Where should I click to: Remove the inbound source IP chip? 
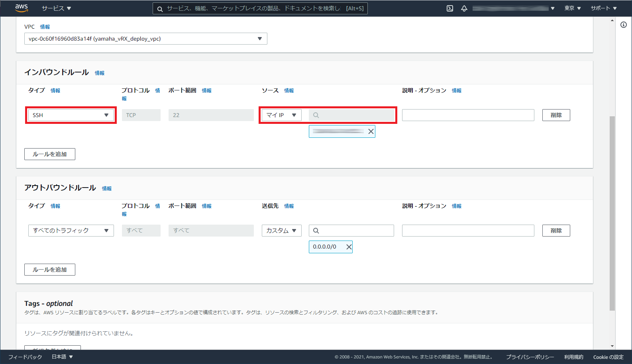click(371, 131)
